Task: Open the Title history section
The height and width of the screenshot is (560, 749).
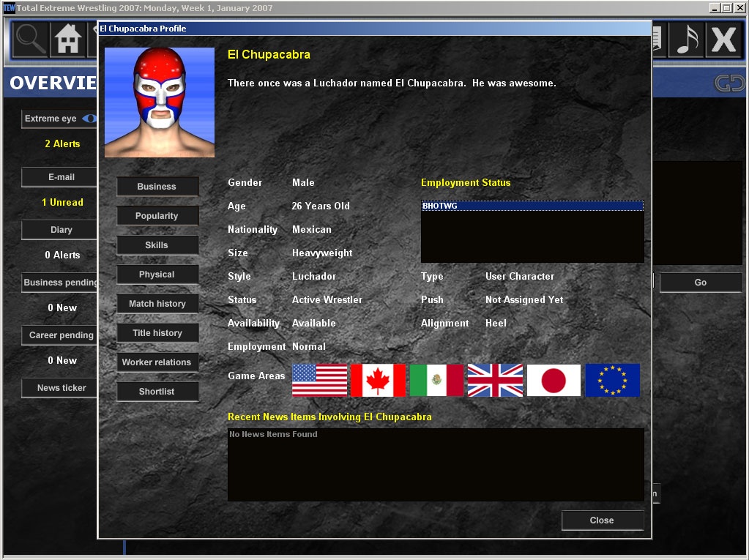Action: 157,333
